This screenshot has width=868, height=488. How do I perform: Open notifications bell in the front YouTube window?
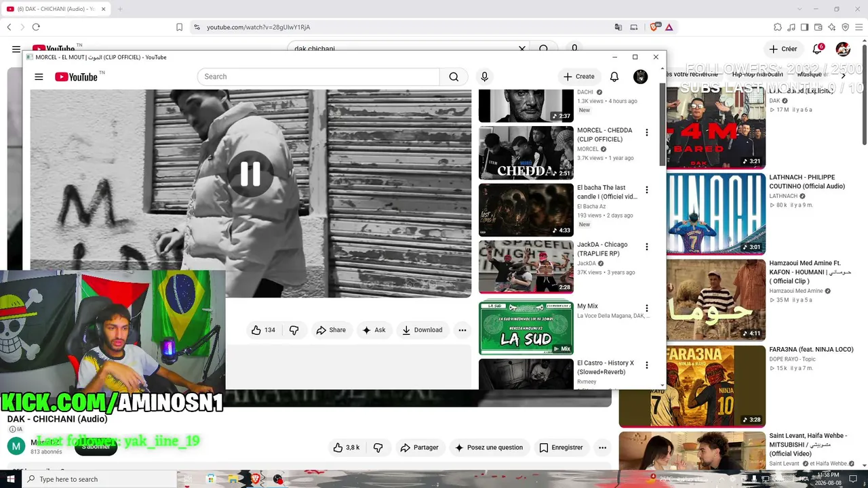click(614, 77)
